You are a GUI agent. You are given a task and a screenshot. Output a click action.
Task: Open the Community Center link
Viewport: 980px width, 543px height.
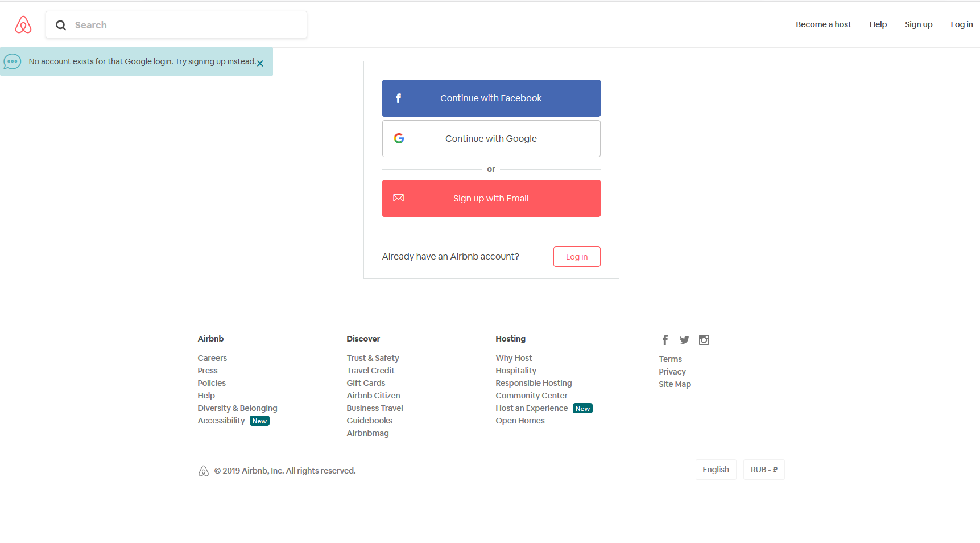[x=532, y=396]
